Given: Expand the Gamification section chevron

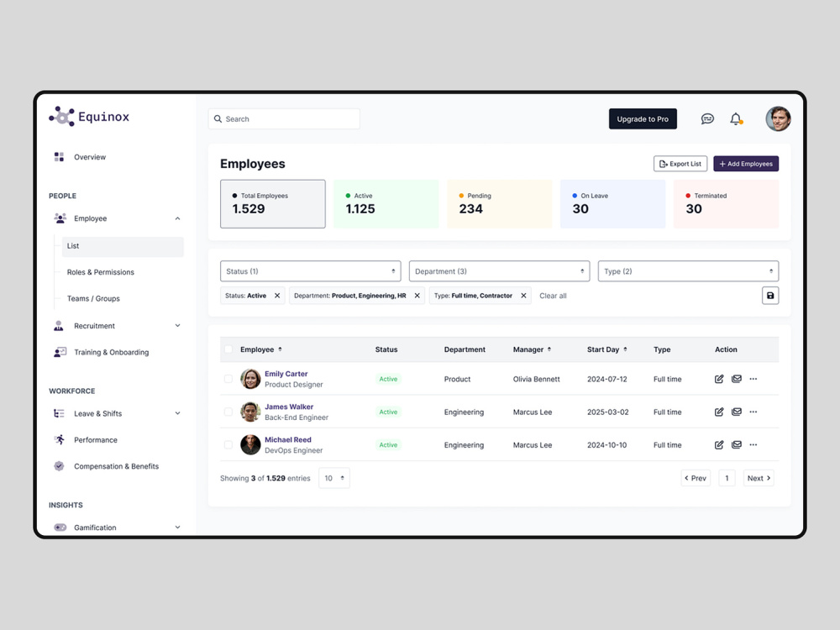Looking at the screenshot, I should point(177,528).
